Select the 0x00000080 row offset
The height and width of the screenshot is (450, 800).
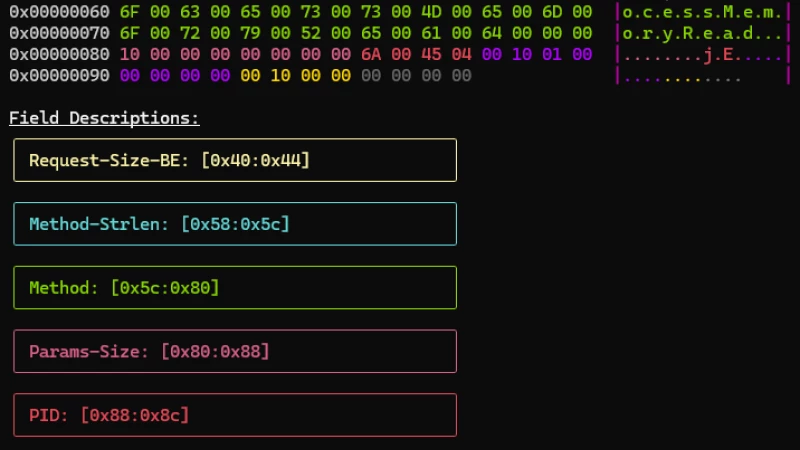(59, 54)
